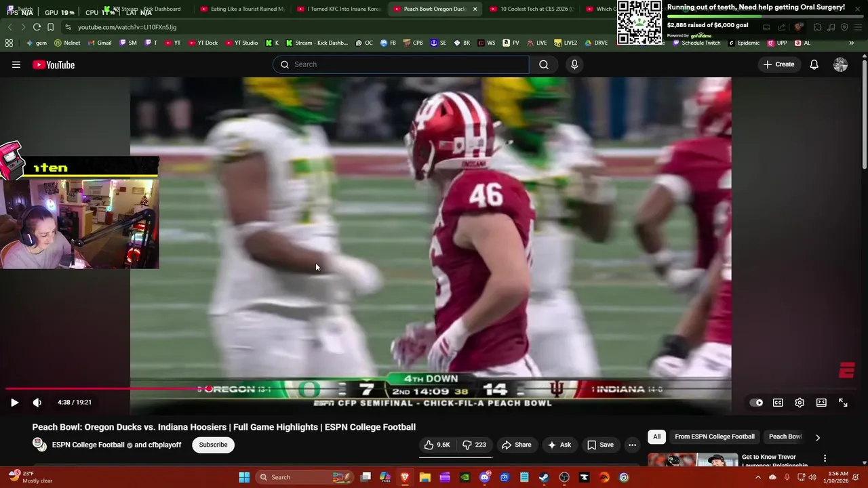Enter fullscreen on the video player
The width and height of the screenshot is (868, 488).
click(x=843, y=403)
